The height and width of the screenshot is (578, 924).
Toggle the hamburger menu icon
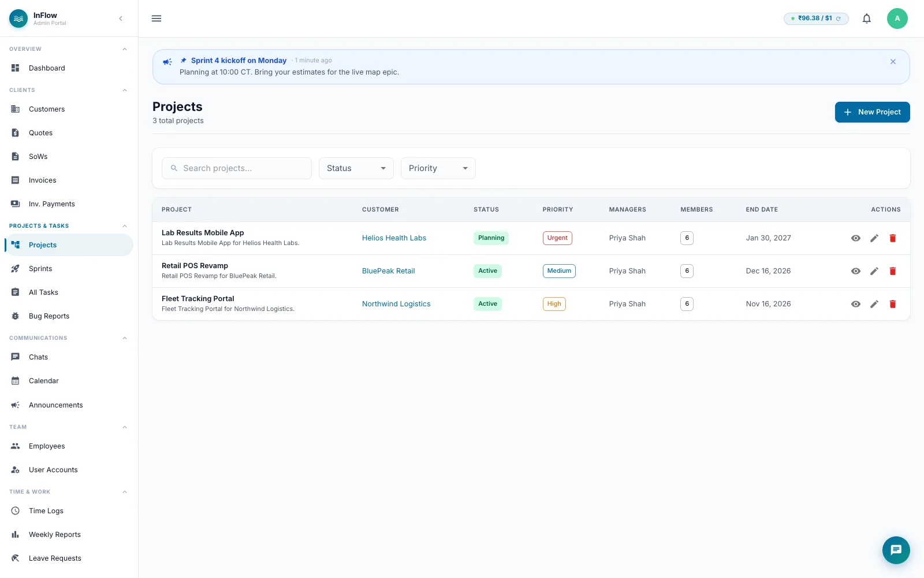pyautogui.click(x=157, y=18)
